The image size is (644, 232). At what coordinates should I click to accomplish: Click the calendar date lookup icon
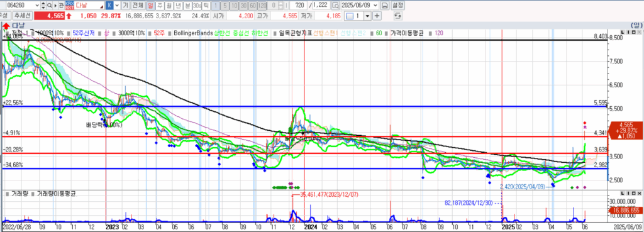[x=335, y=6]
